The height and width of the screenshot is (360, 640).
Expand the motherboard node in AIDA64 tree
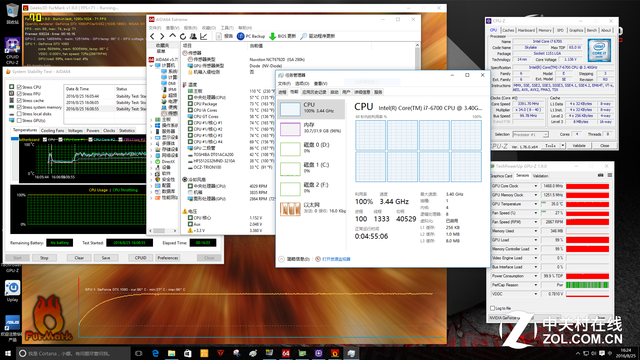[x=152, y=120]
